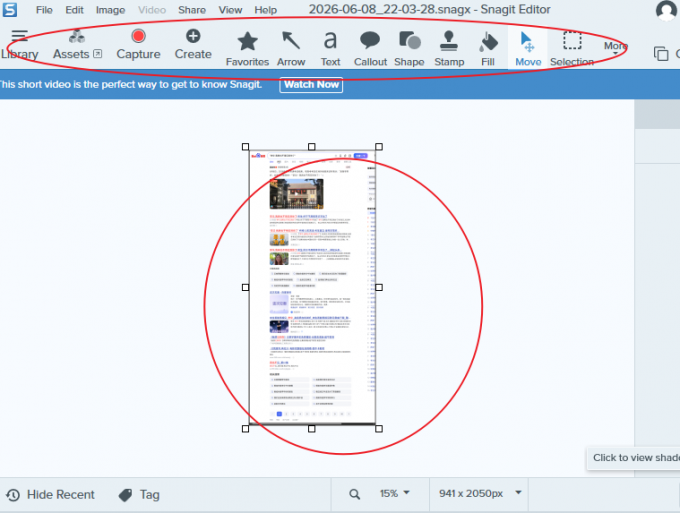
Task: Open the user account profile icon
Action: coord(666,10)
